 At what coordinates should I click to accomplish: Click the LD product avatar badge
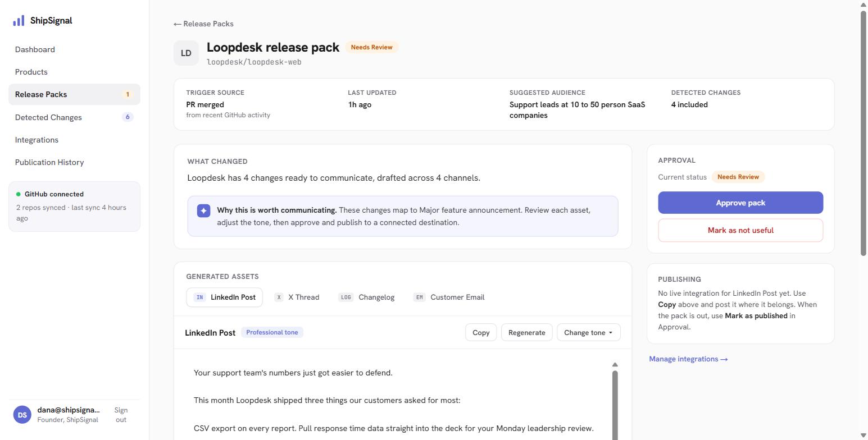[x=186, y=53]
